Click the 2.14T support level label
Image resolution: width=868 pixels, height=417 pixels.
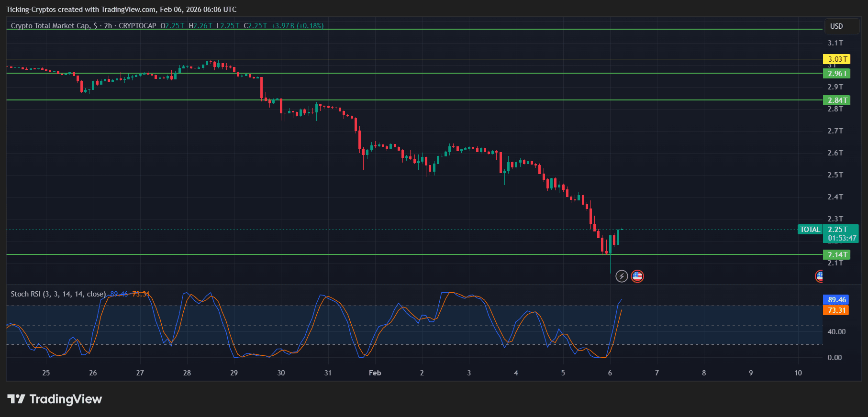coord(836,255)
